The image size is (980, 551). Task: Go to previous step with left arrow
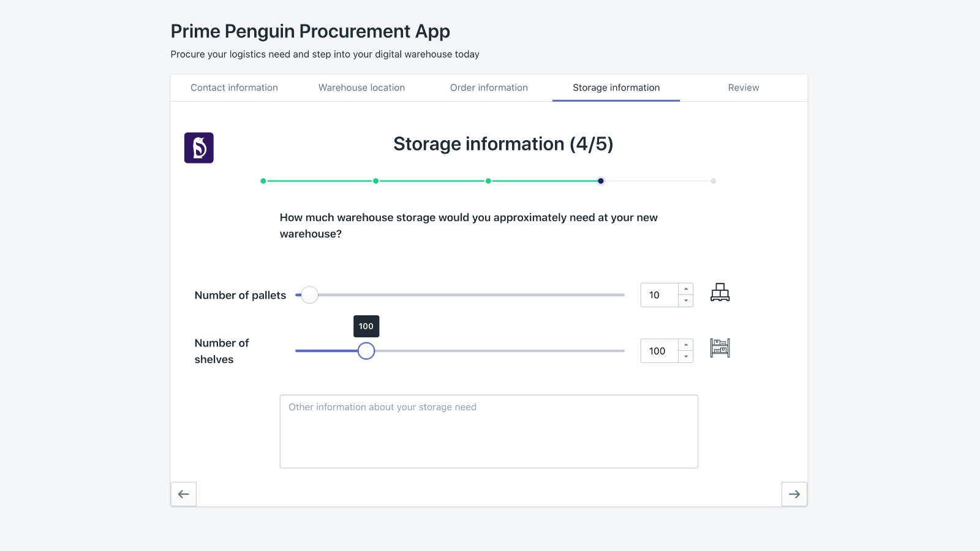click(x=183, y=494)
